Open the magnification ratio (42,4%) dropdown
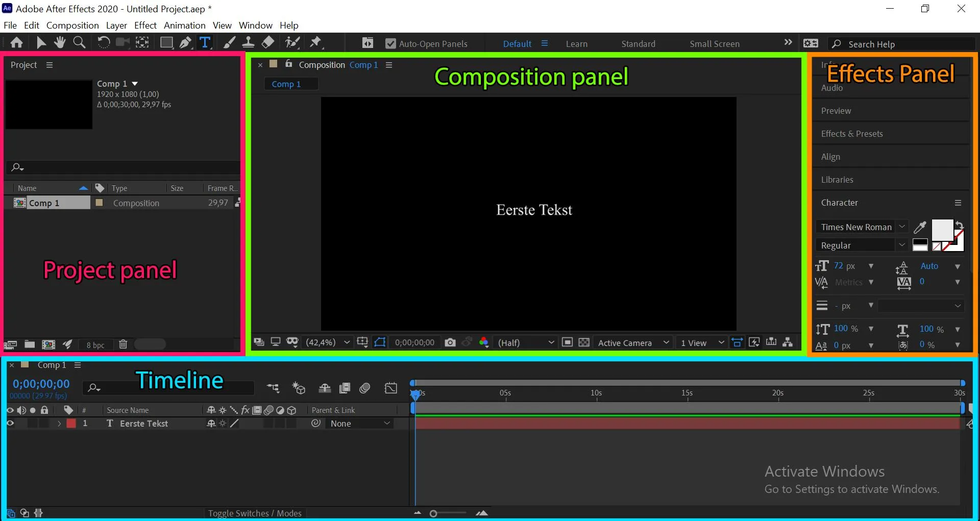 pos(327,343)
